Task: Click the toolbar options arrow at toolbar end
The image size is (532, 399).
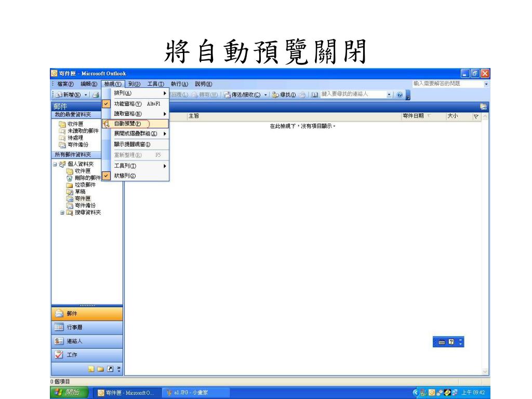Action: [408, 96]
